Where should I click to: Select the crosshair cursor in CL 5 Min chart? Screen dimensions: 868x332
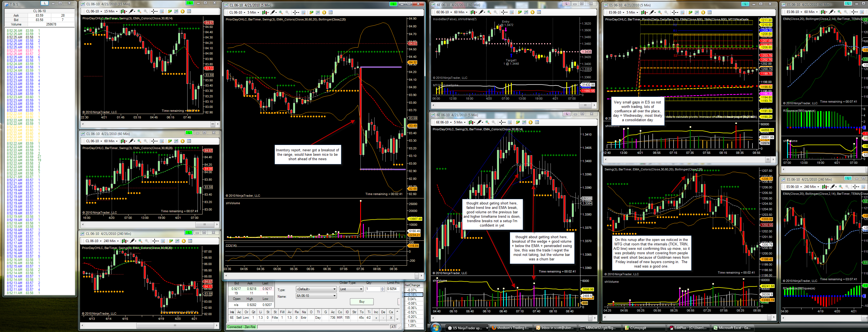296,12
